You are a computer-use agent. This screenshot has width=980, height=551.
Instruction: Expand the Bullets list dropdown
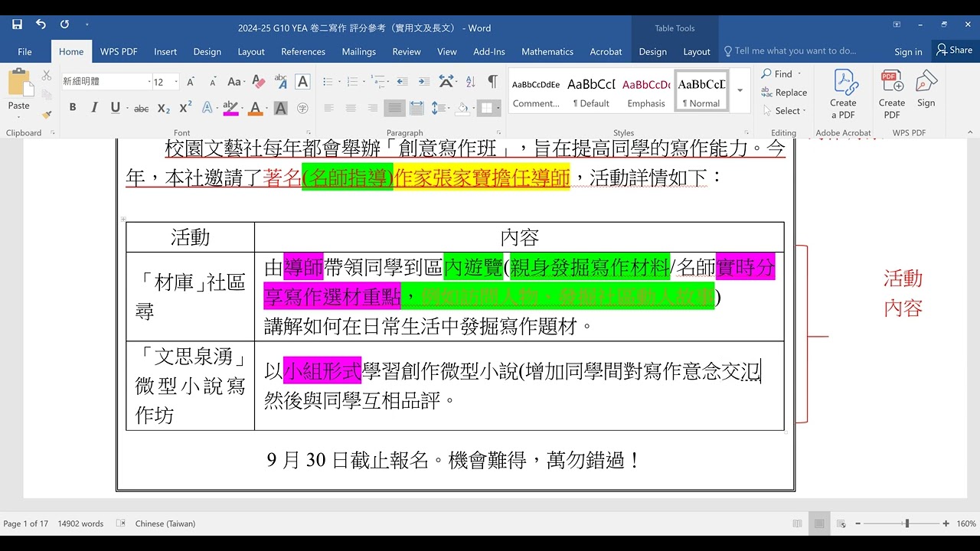pyautogui.click(x=341, y=81)
